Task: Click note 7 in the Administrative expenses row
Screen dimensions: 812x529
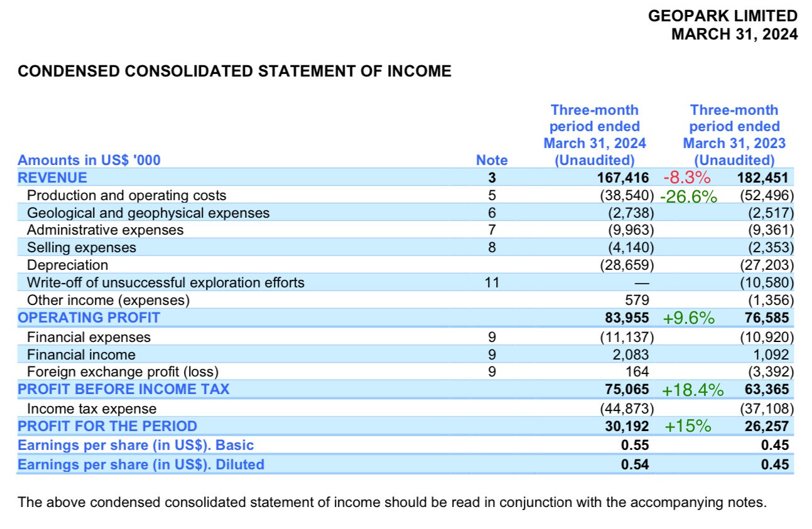Action: pos(492,230)
